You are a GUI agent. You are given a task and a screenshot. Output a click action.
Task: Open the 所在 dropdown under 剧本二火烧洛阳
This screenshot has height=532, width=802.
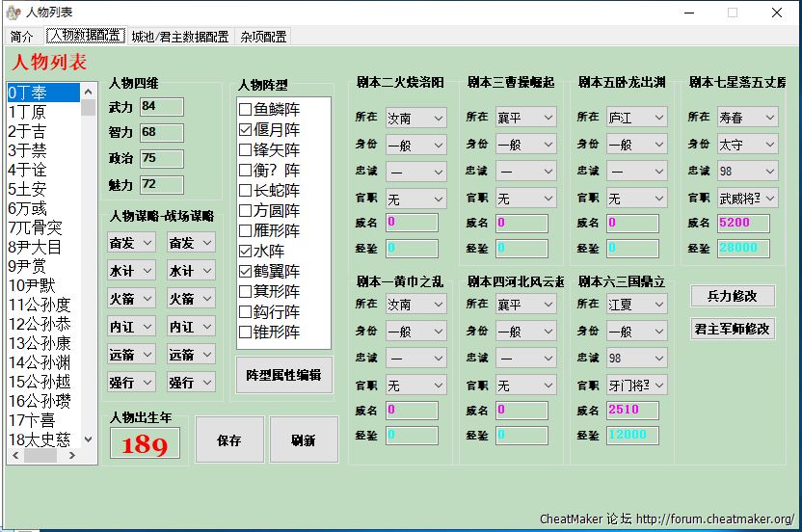415,118
